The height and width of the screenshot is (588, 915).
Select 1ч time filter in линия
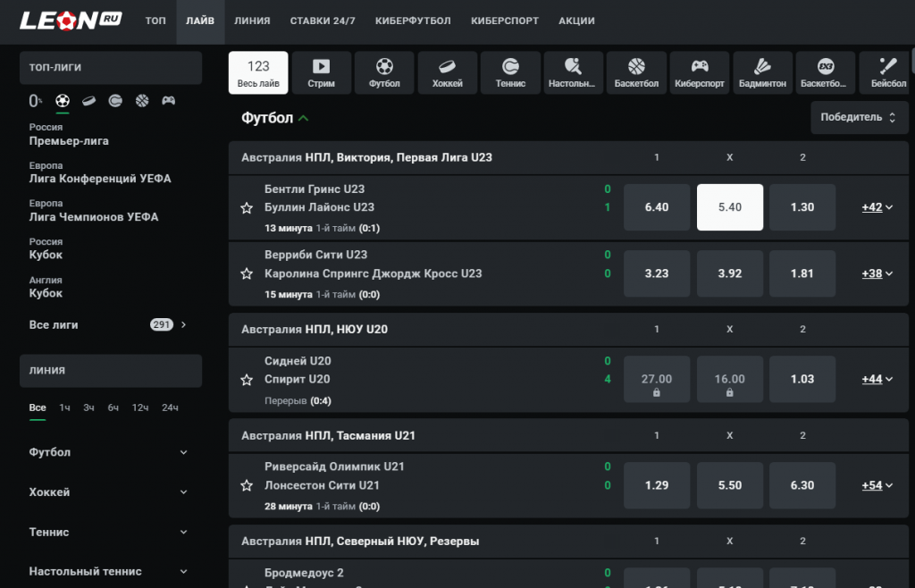pos(64,407)
